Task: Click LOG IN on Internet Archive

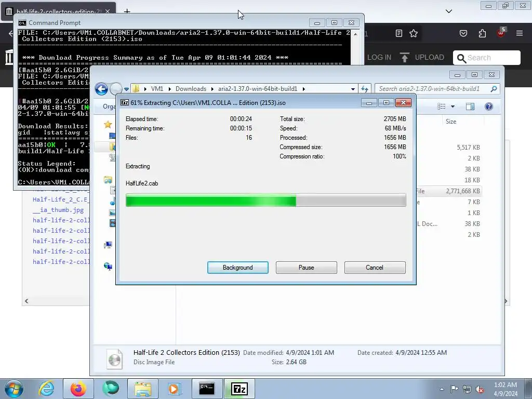Action: [x=379, y=57]
